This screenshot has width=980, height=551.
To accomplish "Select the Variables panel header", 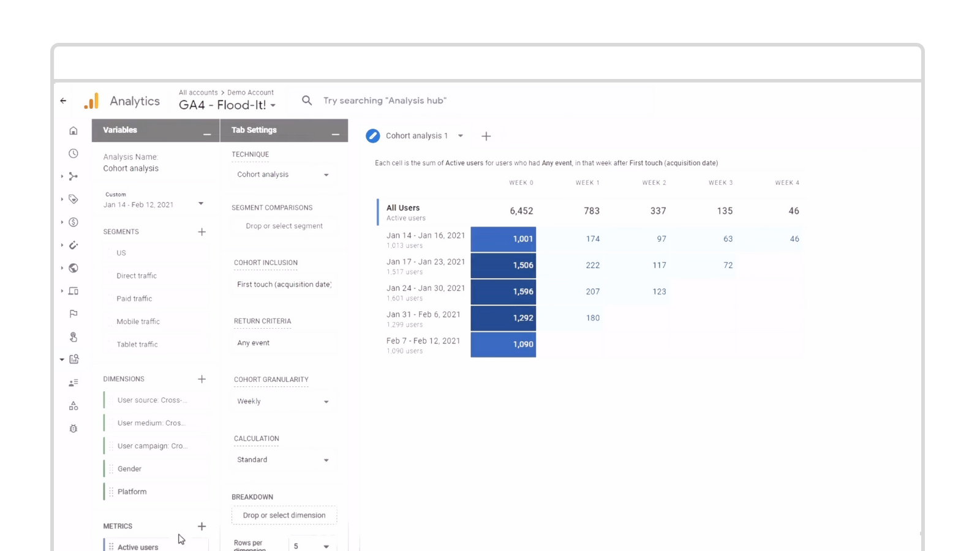I will pyautogui.click(x=120, y=130).
